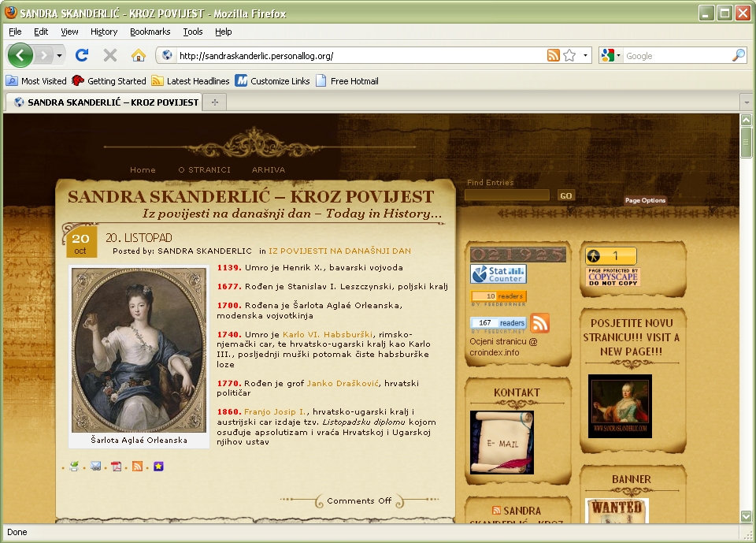Go back with the green Back arrow
Viewport: 756px width, 543px height.
click(20, 55)
